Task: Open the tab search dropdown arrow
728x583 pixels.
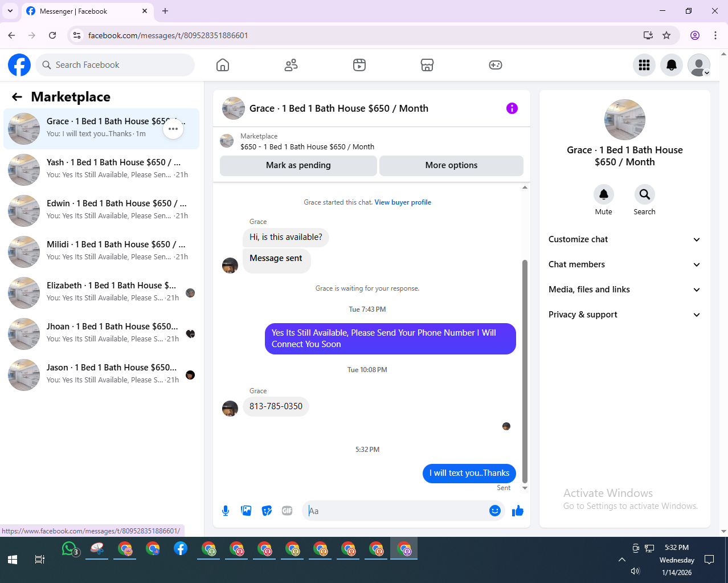Action: 10,11
